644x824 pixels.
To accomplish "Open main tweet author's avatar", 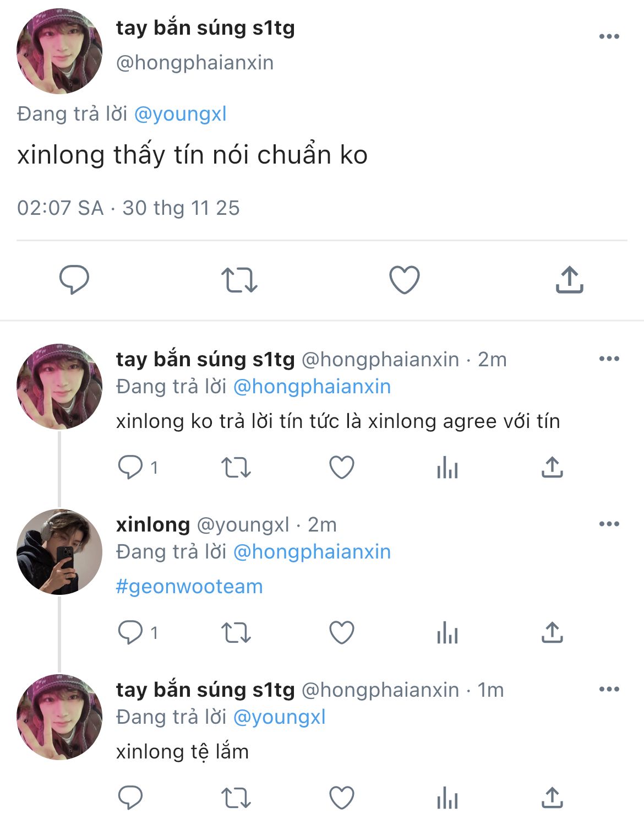I will 59,51.
